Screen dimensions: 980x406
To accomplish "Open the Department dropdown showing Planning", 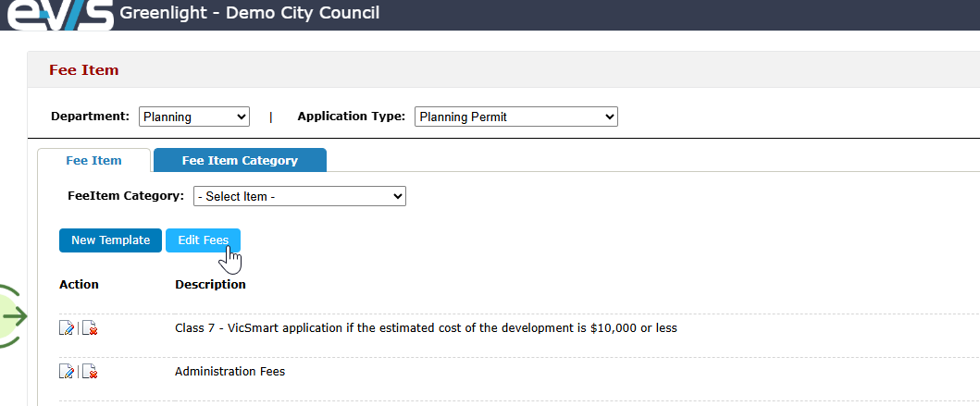I will click(x=194, y=117).
